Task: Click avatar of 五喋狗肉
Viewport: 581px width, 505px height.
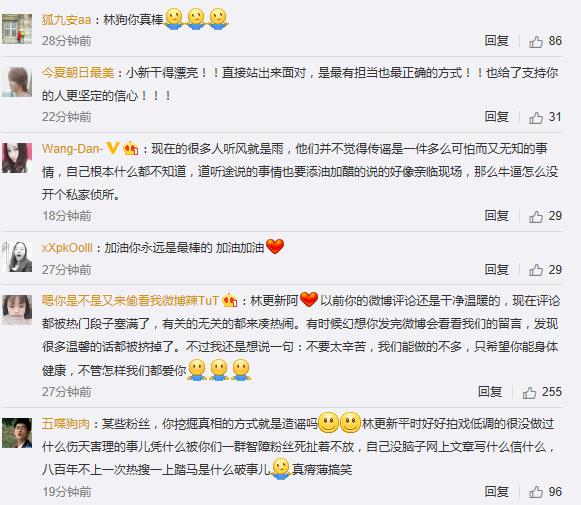Action: 17,433
